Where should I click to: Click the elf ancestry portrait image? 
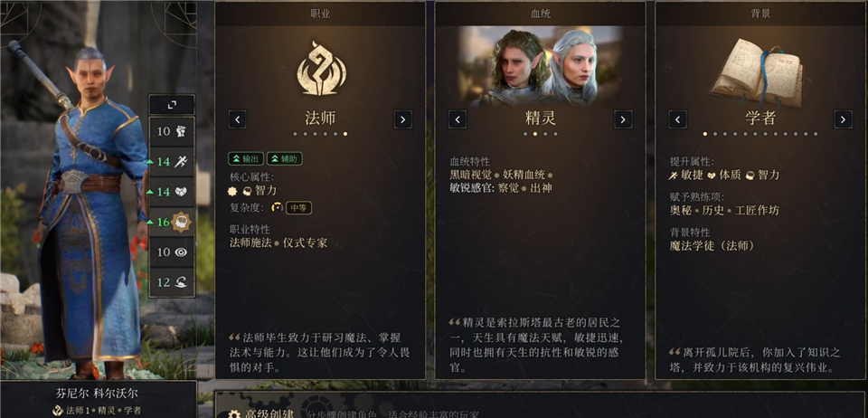[x=541, y=66]
